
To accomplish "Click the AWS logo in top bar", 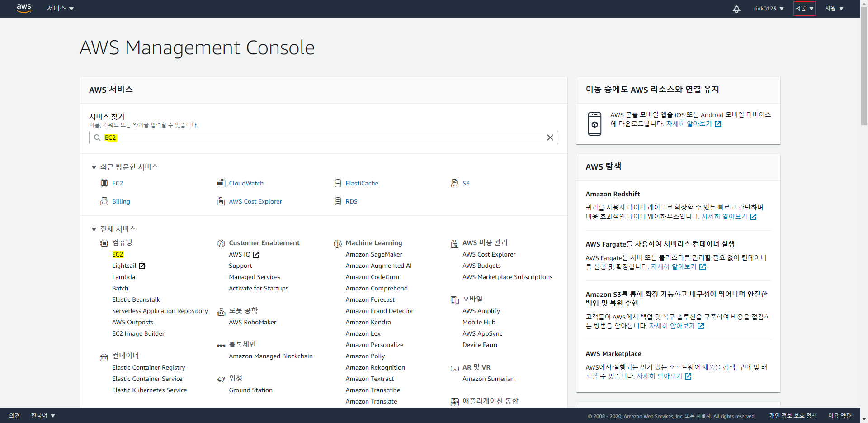I will (x=24, y=9).
